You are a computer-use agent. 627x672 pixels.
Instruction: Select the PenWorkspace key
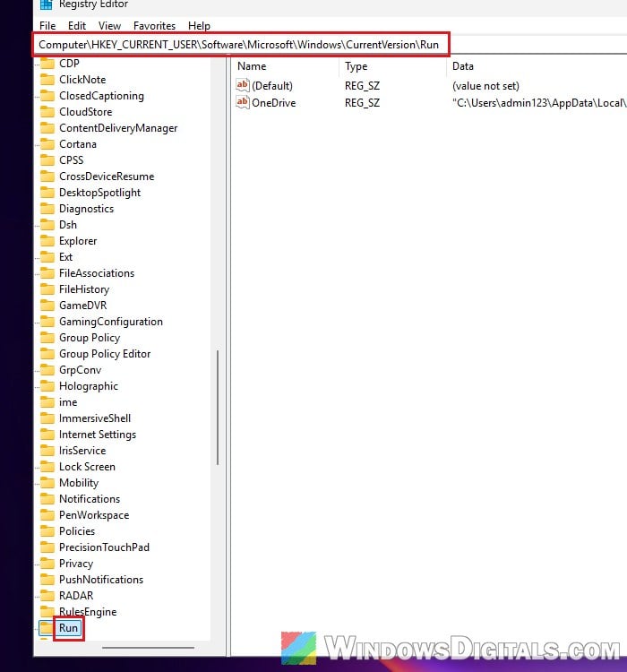click(94, 515)
